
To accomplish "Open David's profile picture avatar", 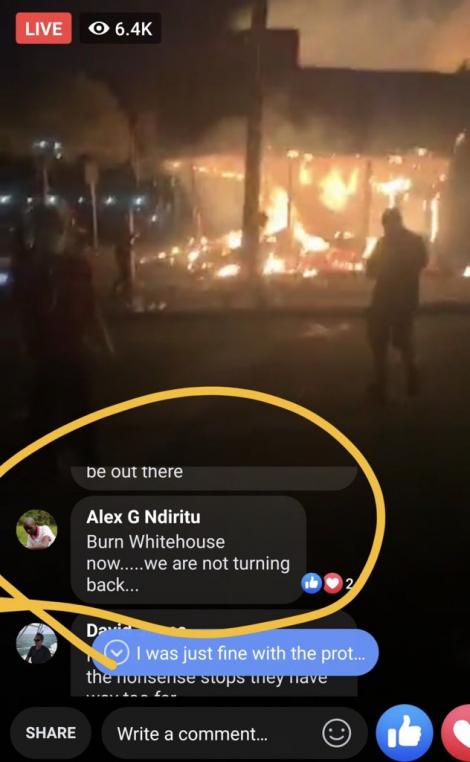I will pos(36,643).
